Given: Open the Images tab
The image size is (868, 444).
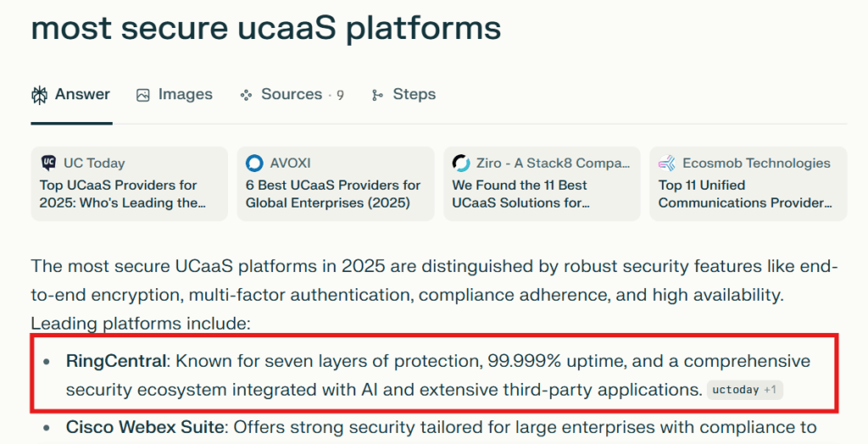Looking at the screenshot, I should point(175,95).
